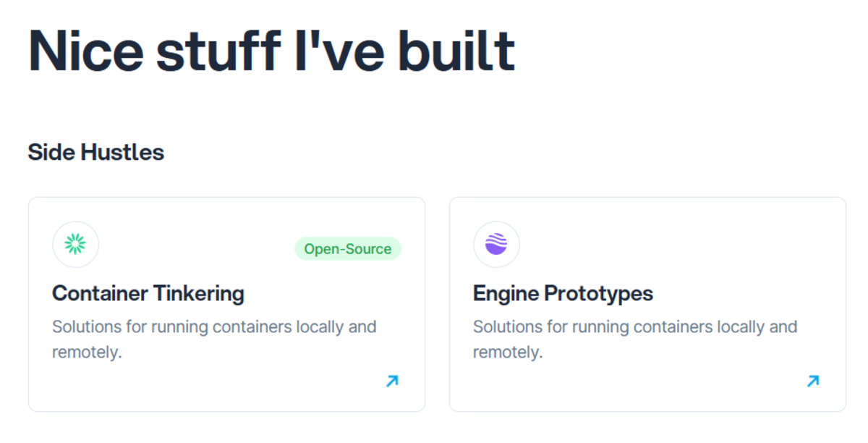Screen dimensions: 868x443
Task: Select the Engine Prototypes card
Action: pyautogui.click(x=647, y=303)
